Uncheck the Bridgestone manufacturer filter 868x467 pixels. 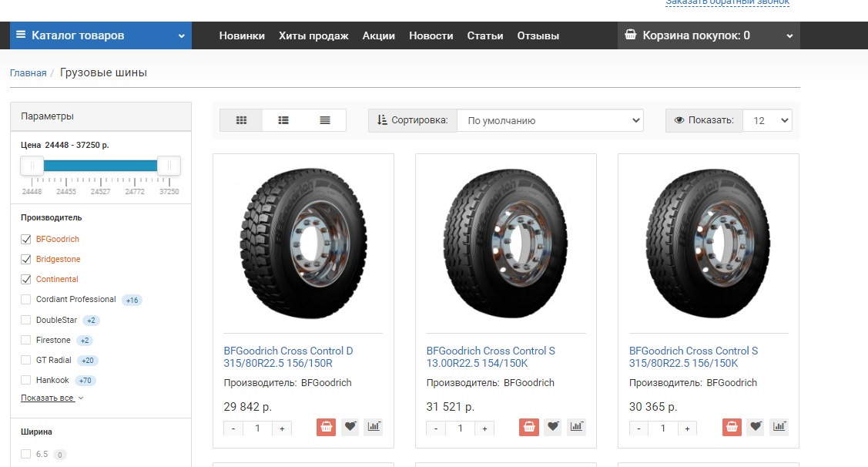25,259
